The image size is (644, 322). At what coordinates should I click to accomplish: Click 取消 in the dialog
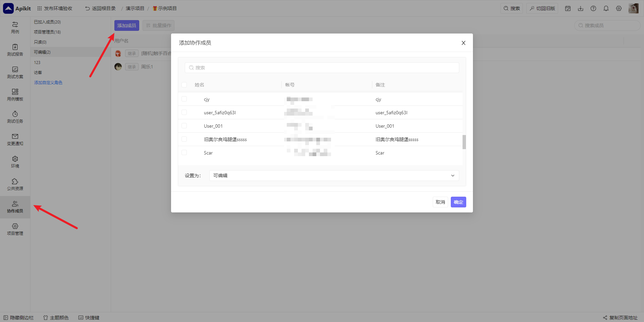[440, 202]
